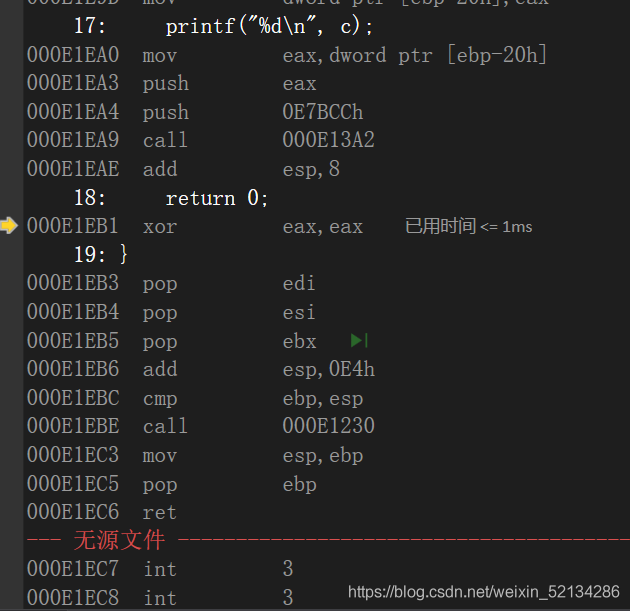Click the green run-to-click icon beside ebx
Viewport: 630px width, 611px height.
[360, 341]
